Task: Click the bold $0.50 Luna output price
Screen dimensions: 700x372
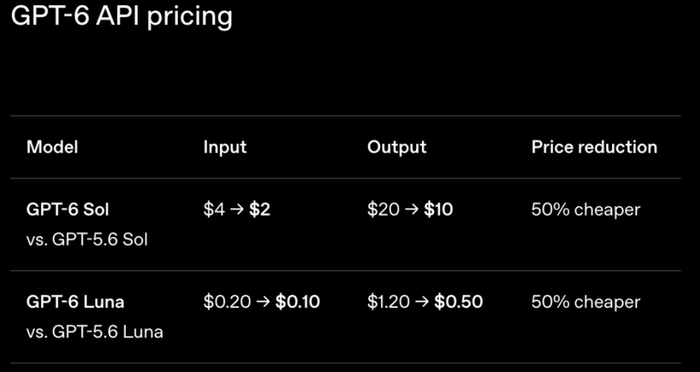Action: pyautogui.click(x=458, y=302)
